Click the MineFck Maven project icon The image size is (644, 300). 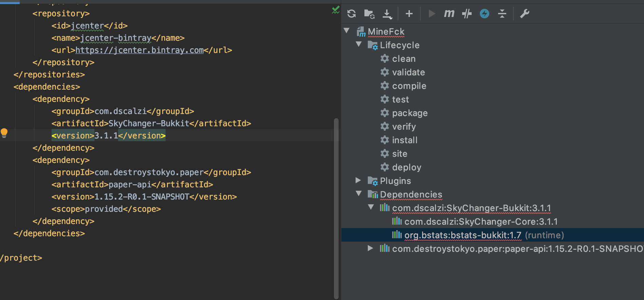pyautogui.click(x=361, y=32)
